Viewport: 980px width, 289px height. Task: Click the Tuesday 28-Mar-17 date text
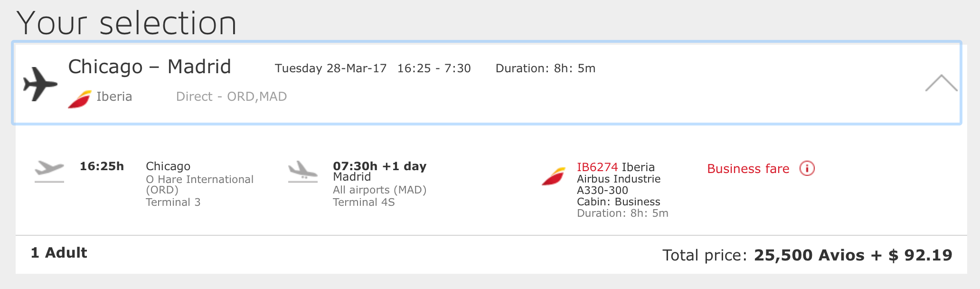coord(330,68)
